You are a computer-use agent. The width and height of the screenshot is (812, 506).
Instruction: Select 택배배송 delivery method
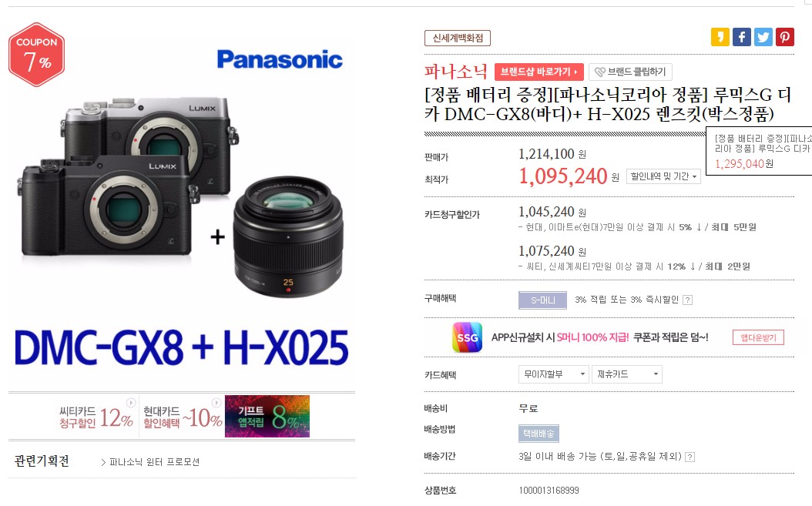point(539,434)
